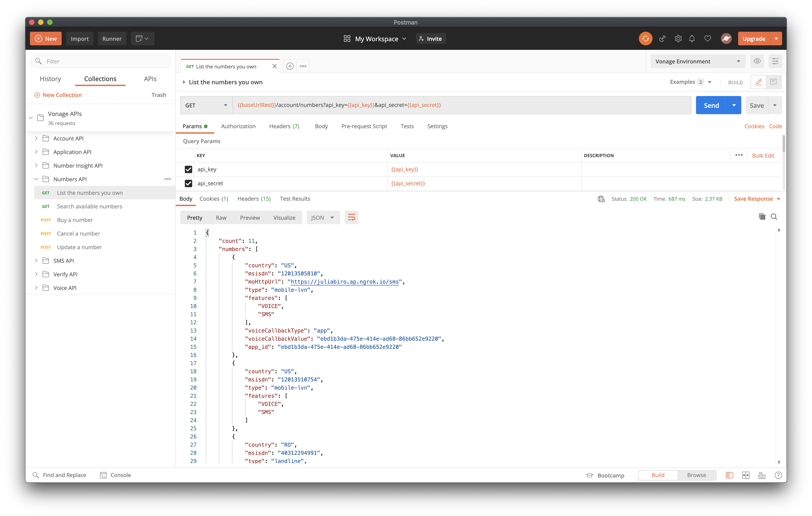Open manage environments settings icon
812x516 pixels.
[x=775, y=61]
